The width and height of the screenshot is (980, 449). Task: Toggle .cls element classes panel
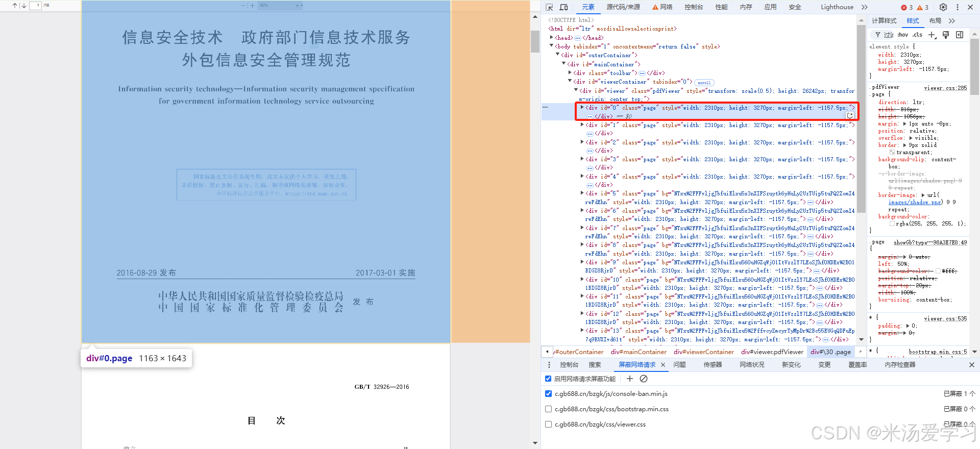tap(917, 35)
